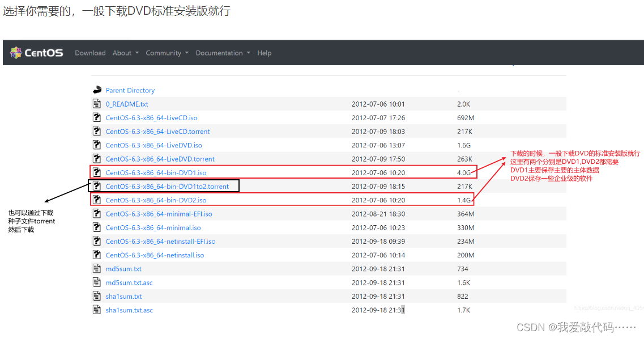
Task: Click the date 2012-08-21 18:30
Action: [378, 214]
